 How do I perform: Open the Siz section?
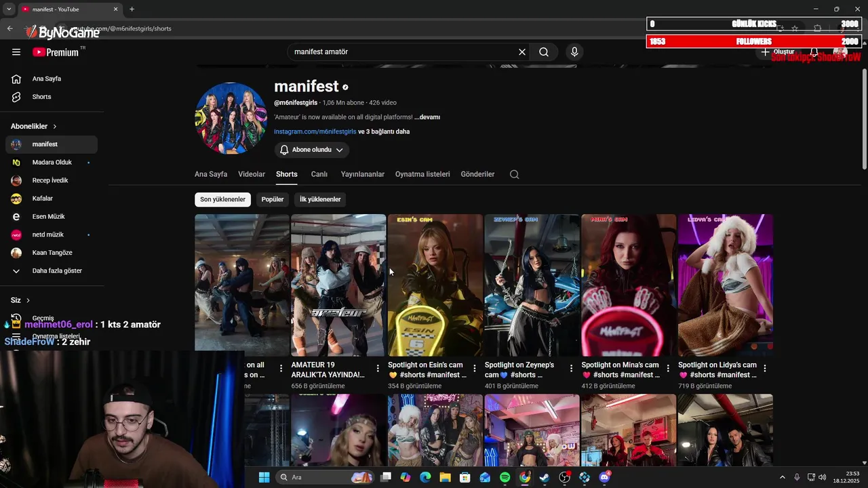(x=20, y=300)
